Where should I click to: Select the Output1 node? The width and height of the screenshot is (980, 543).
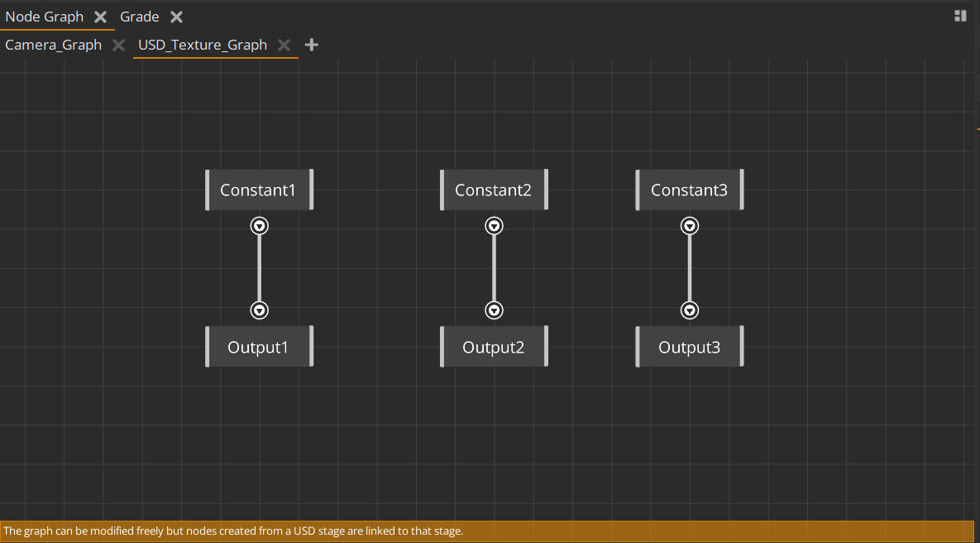point(259,346)
